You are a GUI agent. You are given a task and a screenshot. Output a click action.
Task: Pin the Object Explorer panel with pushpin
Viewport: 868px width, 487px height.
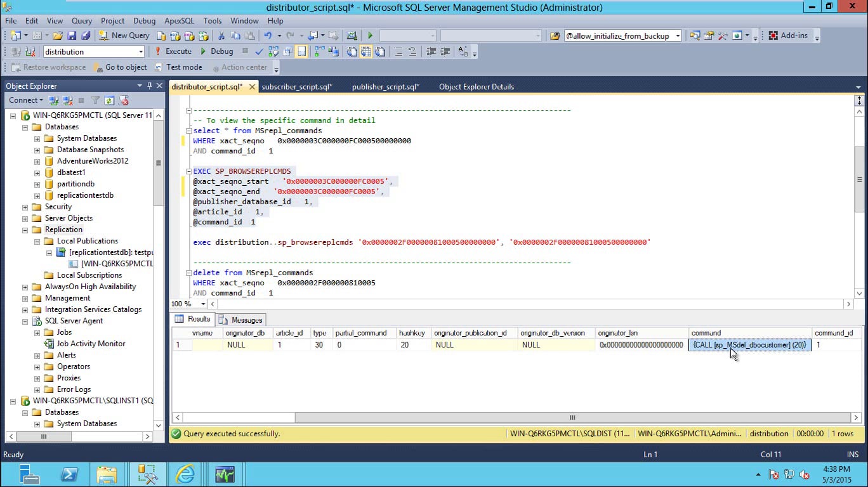tap(150, 86)
